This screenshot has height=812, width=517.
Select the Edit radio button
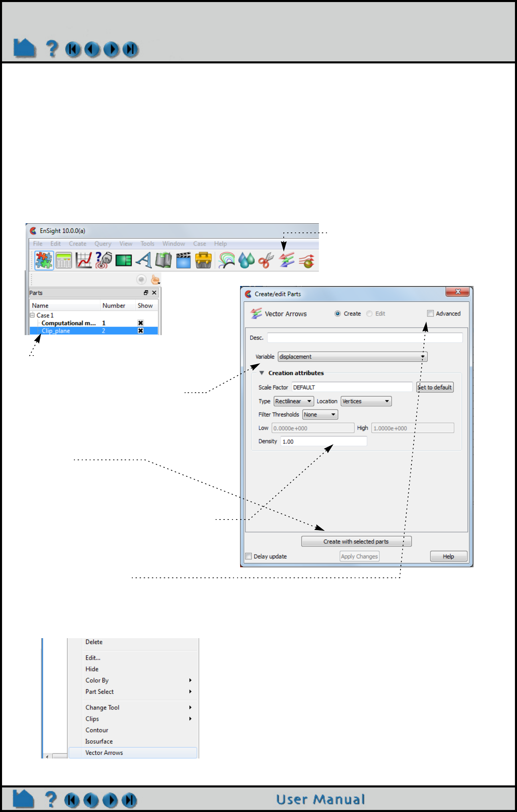(369, 314)
